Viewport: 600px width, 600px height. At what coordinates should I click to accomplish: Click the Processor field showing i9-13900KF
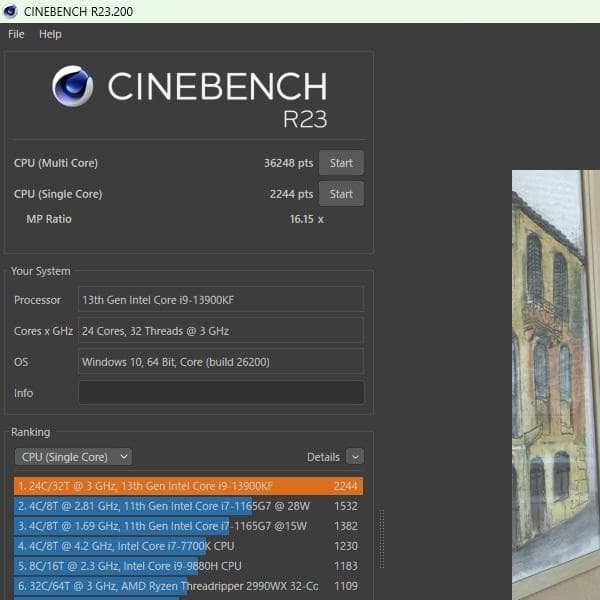pyautogui.click(x=221, y=300)
